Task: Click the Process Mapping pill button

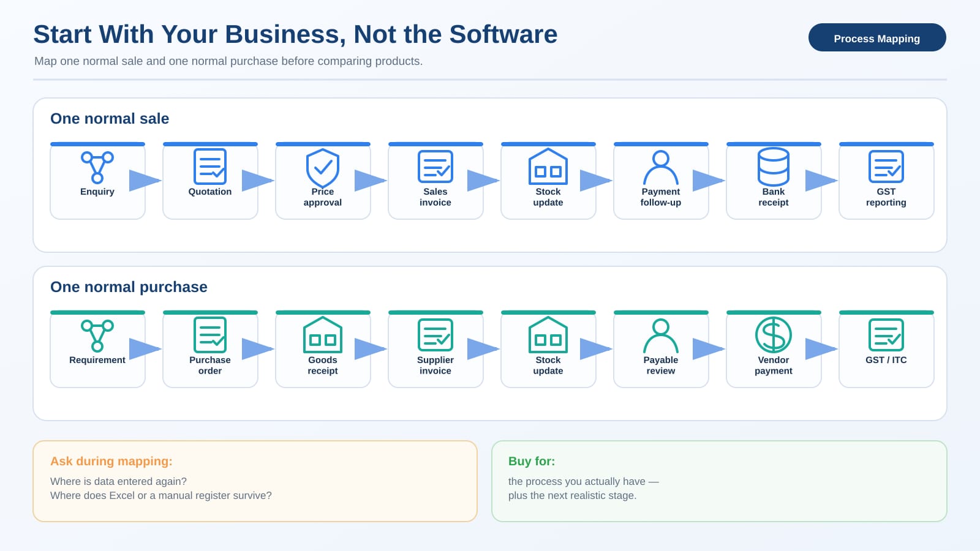Action: (x=877, y=37)
